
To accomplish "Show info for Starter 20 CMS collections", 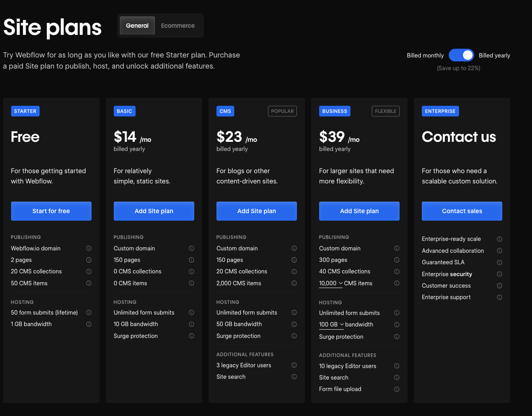I will 89,271.
